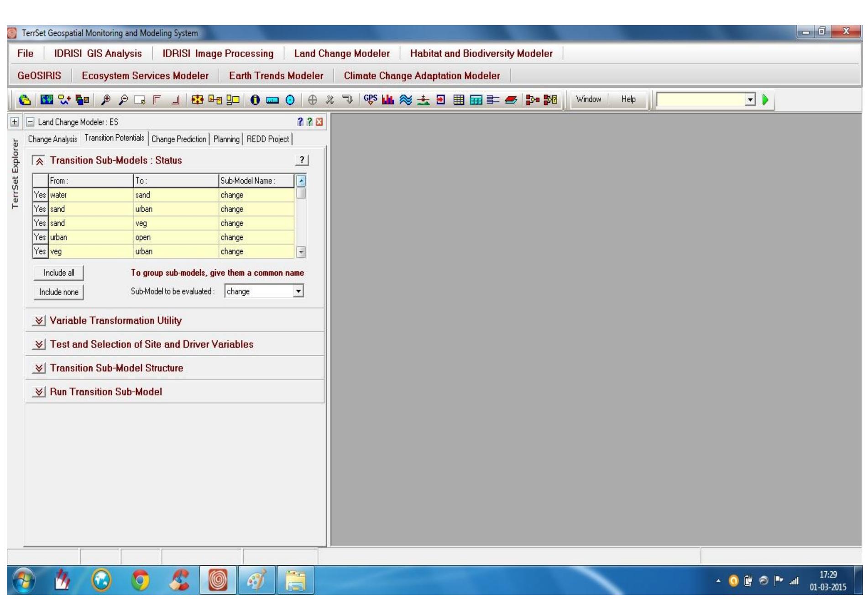The height and width of the screenshot is (599, 868).
Task: Open the Earth Trends Modeler menu
Action: tap(276, 76)
